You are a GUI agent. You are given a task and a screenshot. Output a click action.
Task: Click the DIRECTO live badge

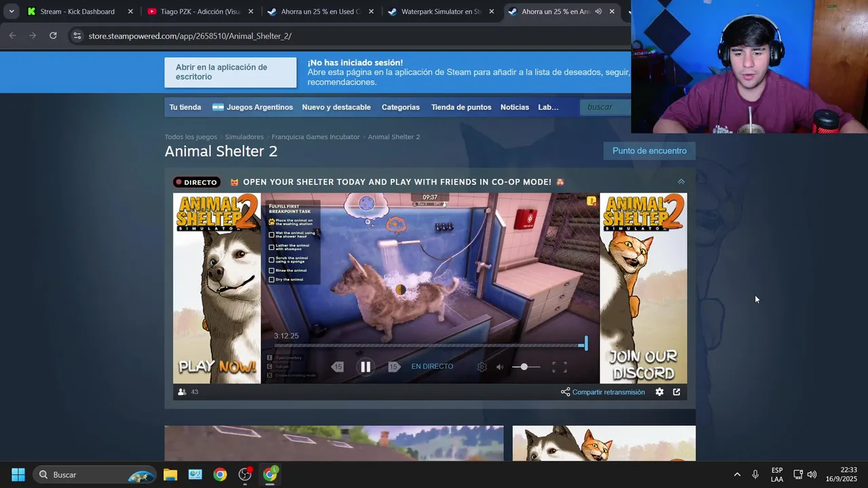[x=196, y=182]
